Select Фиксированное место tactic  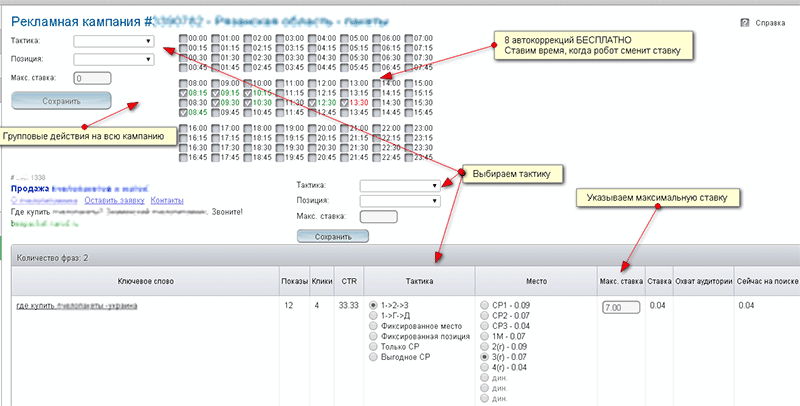tap(373, 326)
